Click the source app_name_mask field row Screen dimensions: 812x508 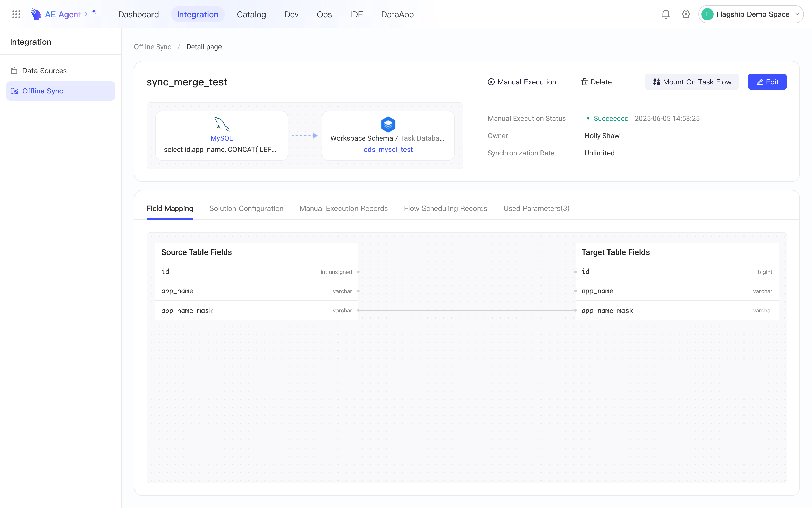point(257,310)
